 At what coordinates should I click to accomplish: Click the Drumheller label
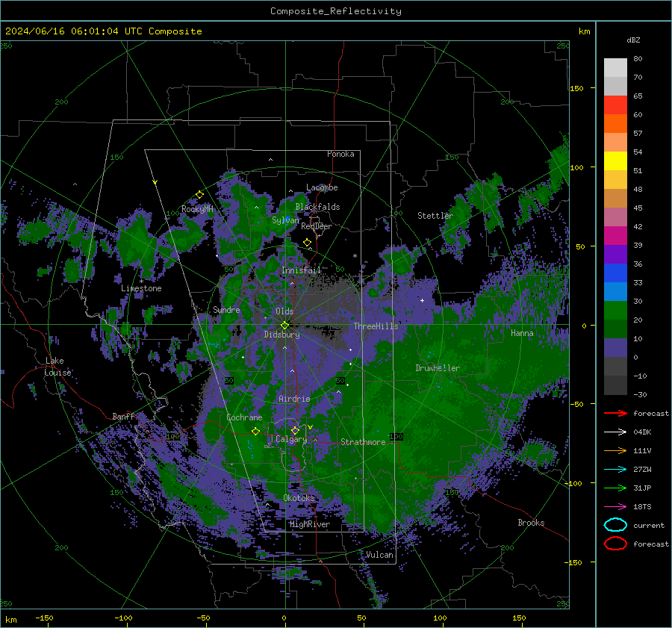(438, 368)
